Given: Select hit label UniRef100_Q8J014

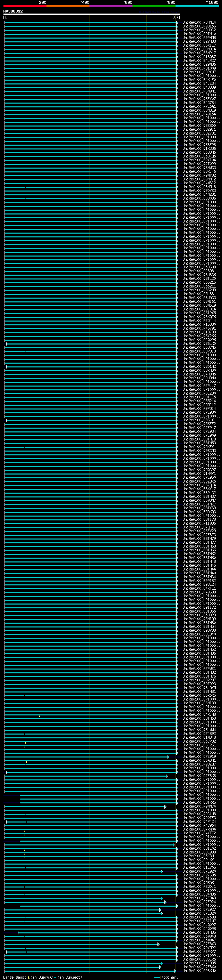Looking at the screenshot, I should coord(199,309).
